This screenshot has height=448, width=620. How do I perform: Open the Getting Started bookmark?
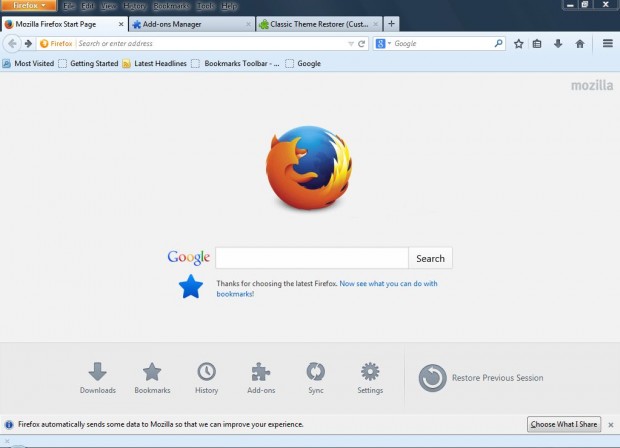click(x=88, y=63)
